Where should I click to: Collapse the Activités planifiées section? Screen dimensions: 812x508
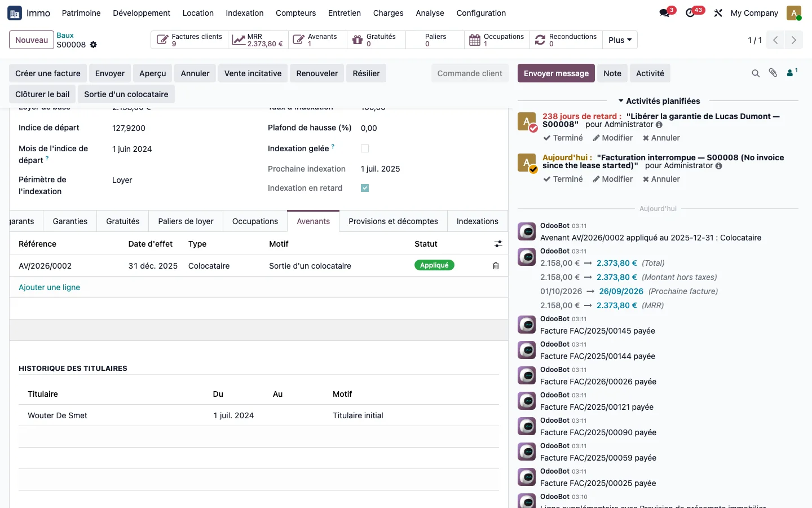pos(659,101)
